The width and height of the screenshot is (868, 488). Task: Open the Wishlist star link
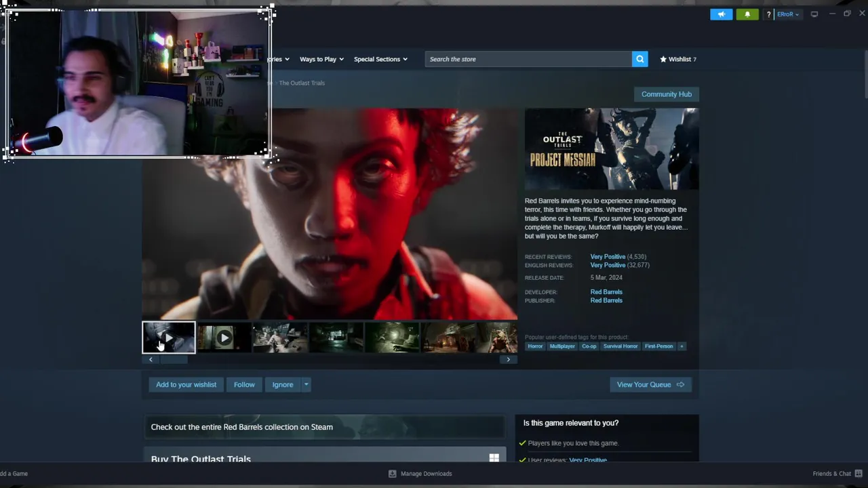pos(678,59)
